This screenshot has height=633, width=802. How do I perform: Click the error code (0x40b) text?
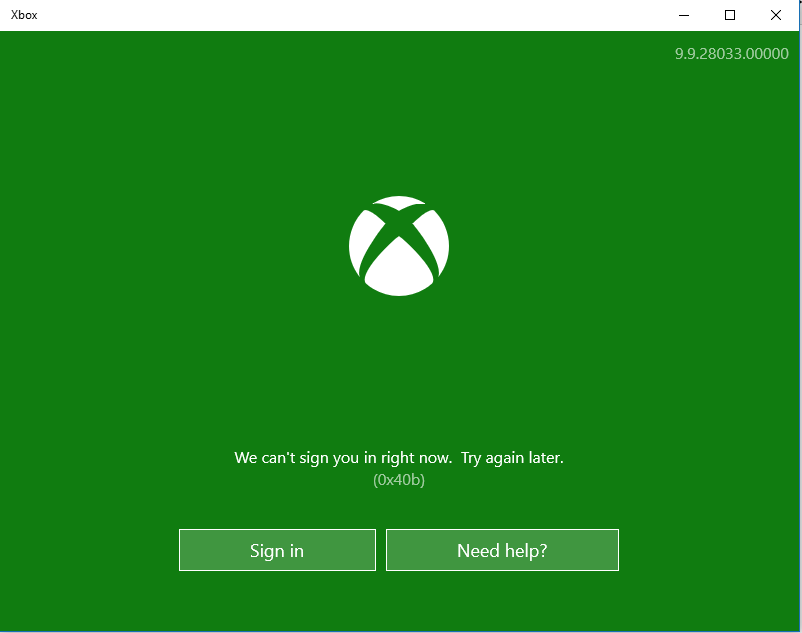(x=399, y=480)
